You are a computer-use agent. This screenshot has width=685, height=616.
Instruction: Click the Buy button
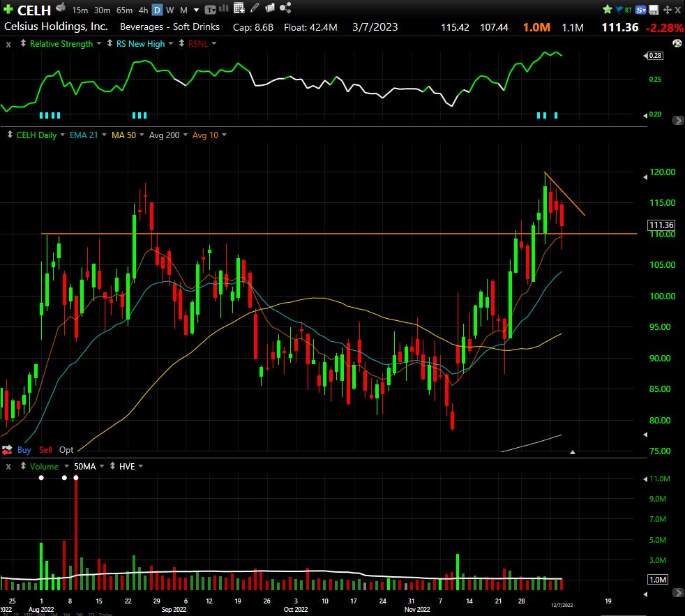(24, 449)
